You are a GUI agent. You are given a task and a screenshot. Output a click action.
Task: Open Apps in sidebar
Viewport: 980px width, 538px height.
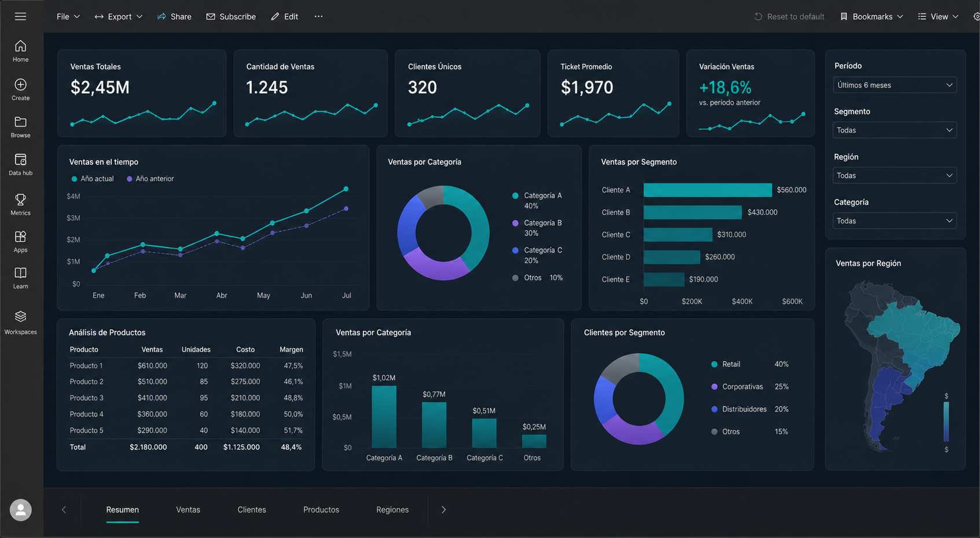point(20,241)
